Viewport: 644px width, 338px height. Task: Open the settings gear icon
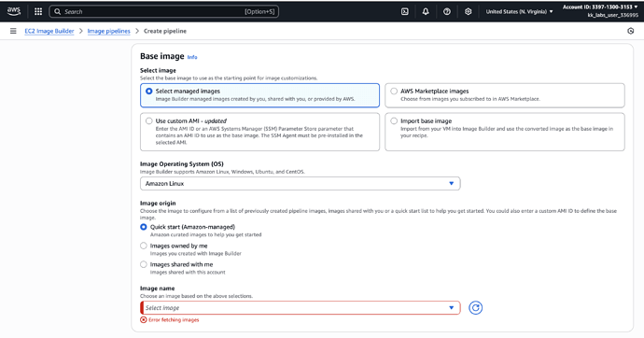click(x=468, y=11)
